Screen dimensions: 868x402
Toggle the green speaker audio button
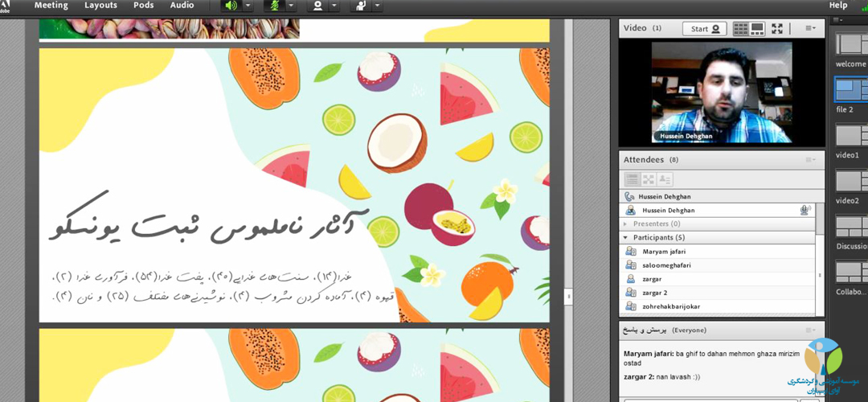tap(231, 6)
